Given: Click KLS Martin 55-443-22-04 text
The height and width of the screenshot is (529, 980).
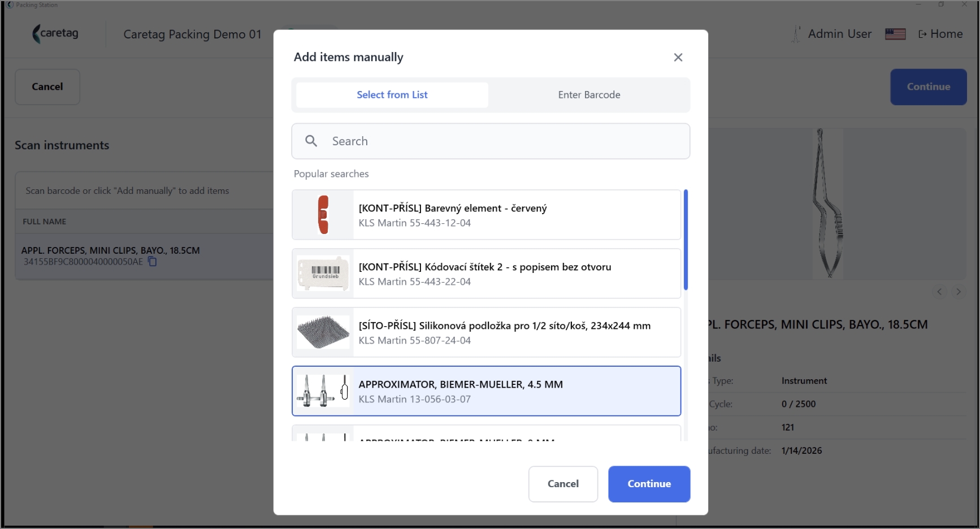Looking at the screenshot, I should click(414, 281).
